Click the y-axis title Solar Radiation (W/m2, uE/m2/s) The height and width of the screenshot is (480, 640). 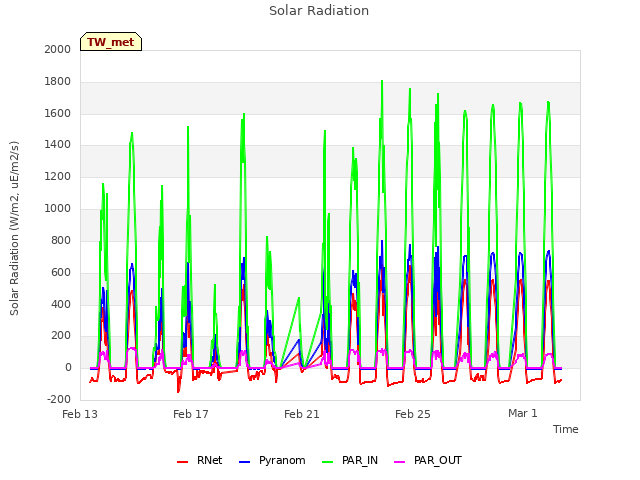tap(14, 228)
